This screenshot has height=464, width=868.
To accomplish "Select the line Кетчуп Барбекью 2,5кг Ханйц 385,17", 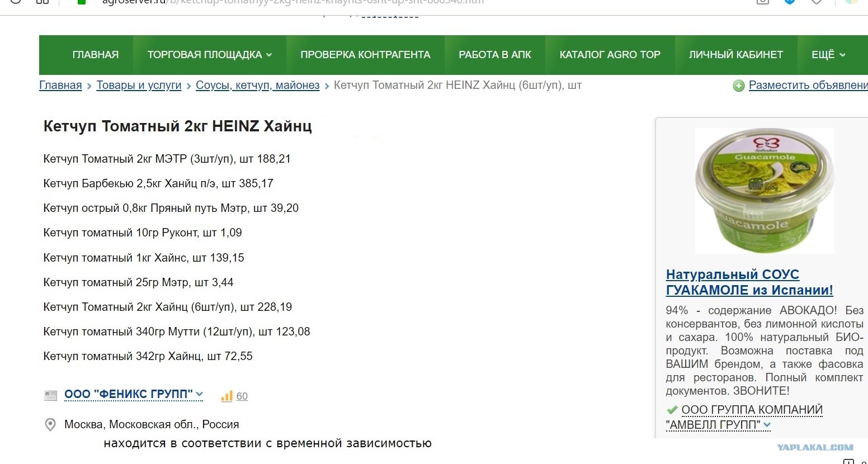I will [158, 183].
